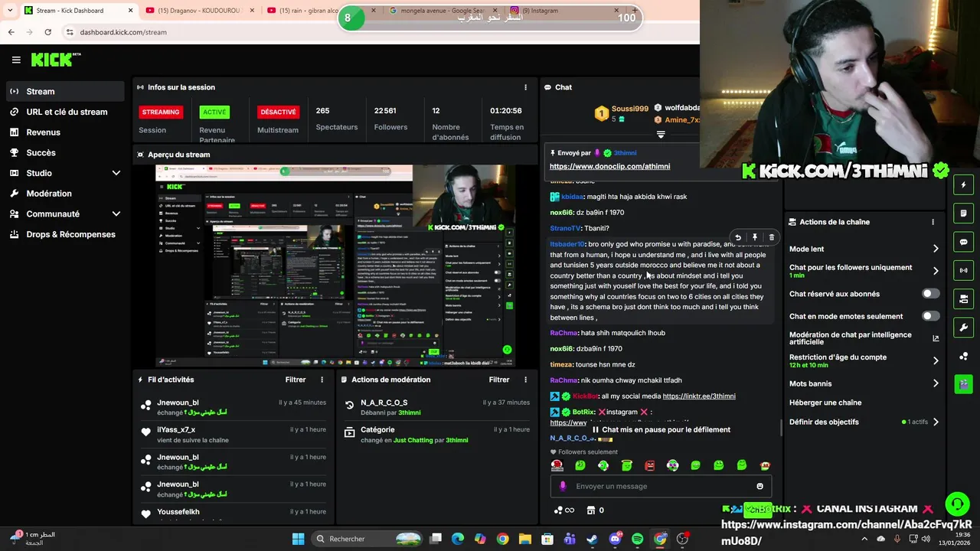Image resolution: width=980 pixels, height=551 pixels.
Task: Open Filtrer in Actions de modération panel
Action: [499, 380]
